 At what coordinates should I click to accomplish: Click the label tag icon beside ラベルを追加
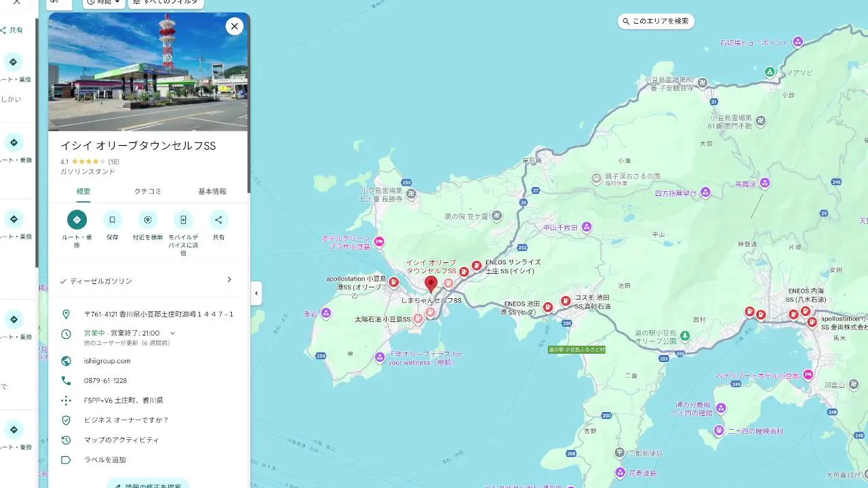(x=66, y=460)
